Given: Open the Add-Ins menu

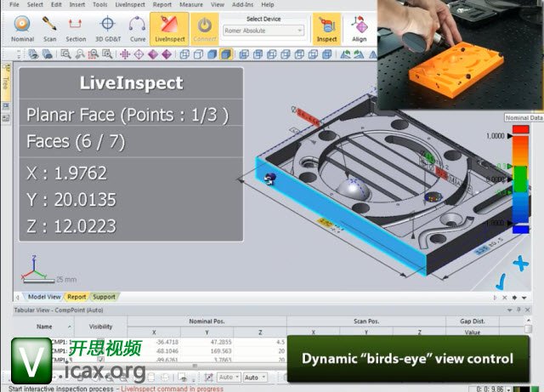Looking at the screenshot, I should [x=242, y=4].
